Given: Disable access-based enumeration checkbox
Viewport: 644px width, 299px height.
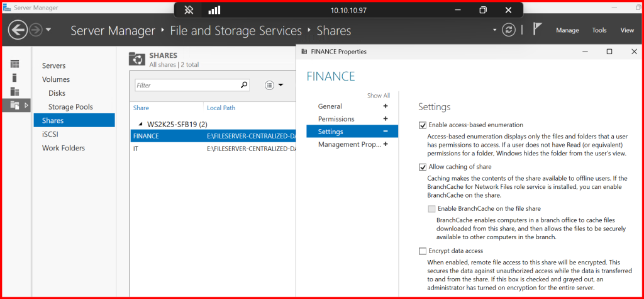Looking at the screenshot, I should (x=423, y=125).
